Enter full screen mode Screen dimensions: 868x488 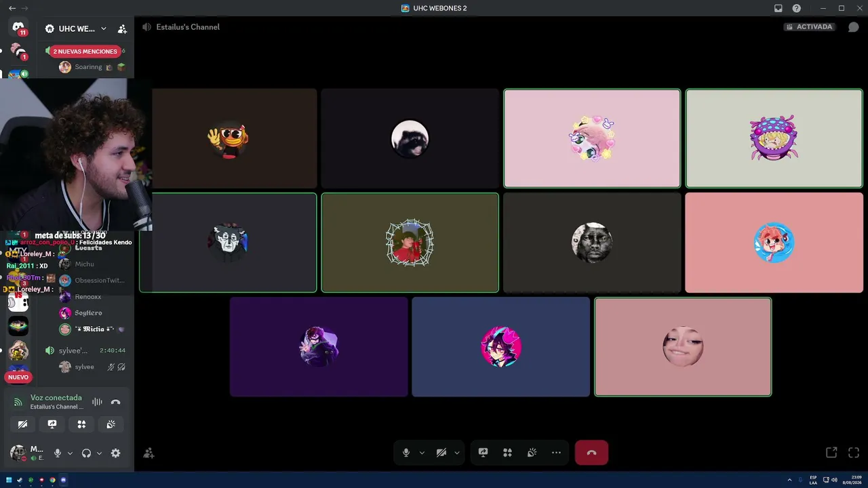pyautogui.click(x=854, y=453)
